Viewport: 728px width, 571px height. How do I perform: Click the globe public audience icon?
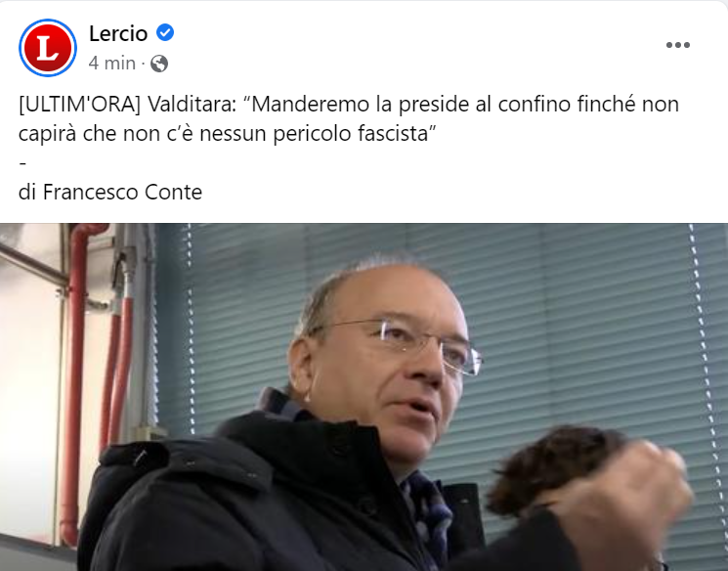pos(159,64)
